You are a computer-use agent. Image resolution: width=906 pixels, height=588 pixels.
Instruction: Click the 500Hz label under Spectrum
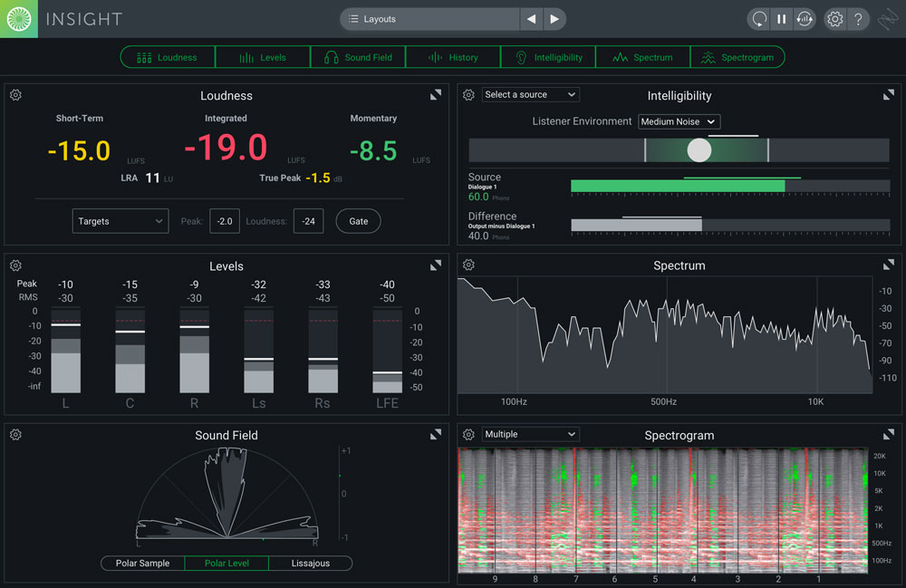[663, 401]
